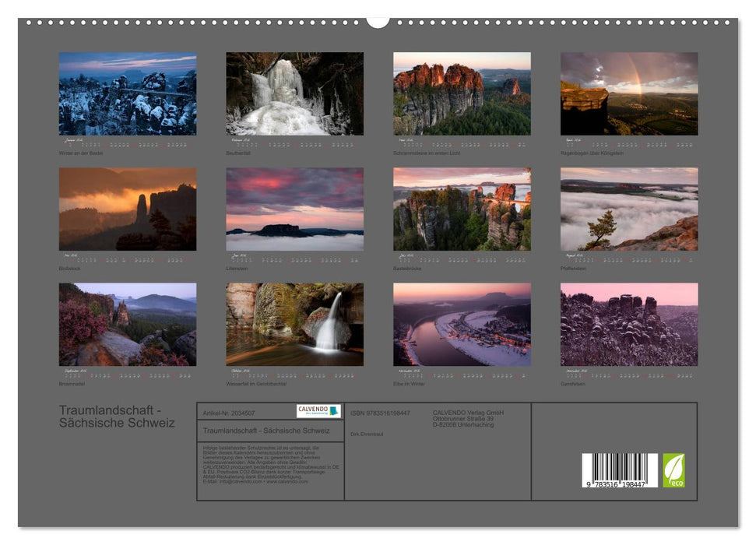Open the Basteibrücke bridge photo
This screenshot has height=545, width=756.
(462, 209)
